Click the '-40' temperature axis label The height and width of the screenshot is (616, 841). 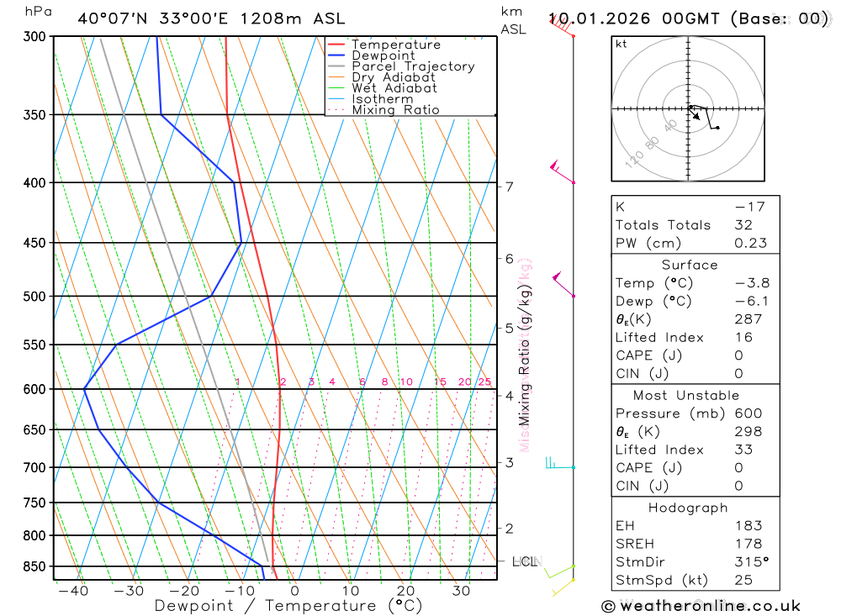(73, 592)
